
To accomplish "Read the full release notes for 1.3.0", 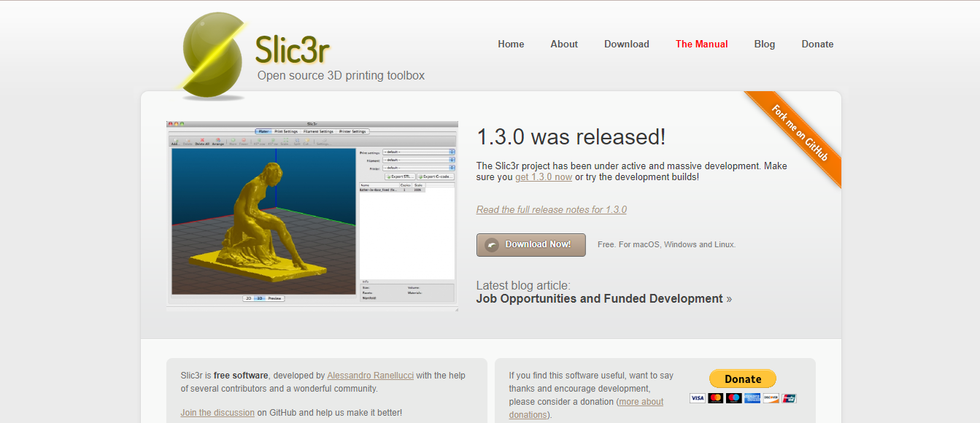I will coord(552,209).
